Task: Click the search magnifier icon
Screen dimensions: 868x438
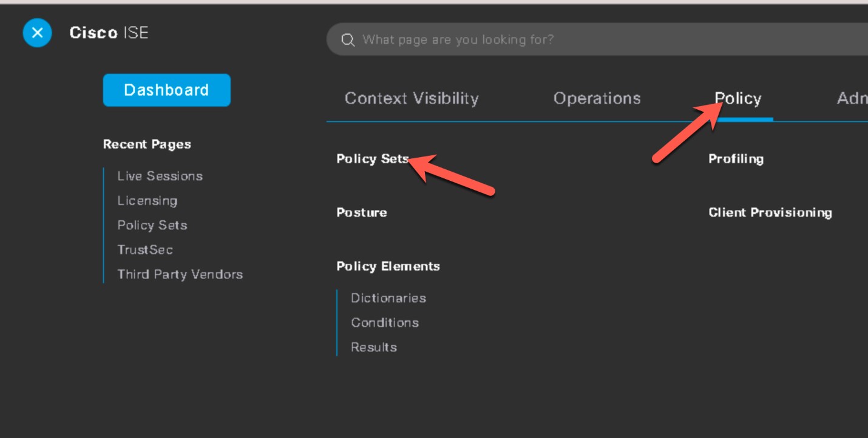Action: [x=348, y=40]
